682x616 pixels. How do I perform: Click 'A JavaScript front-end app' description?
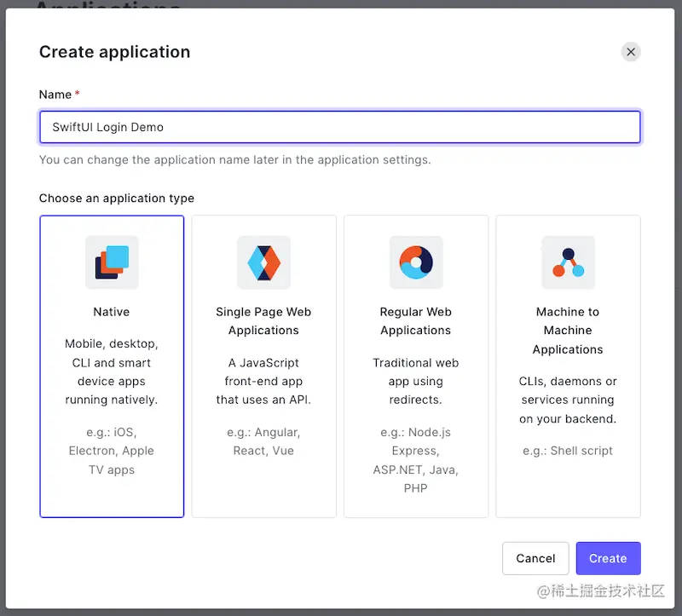(263, 381)
